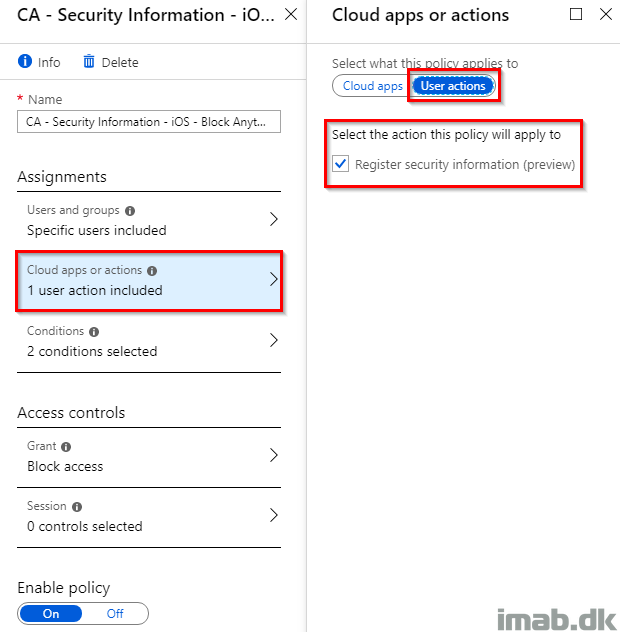
Task: Close the CA Security Information policy blade
Action: tap(291, 15)
